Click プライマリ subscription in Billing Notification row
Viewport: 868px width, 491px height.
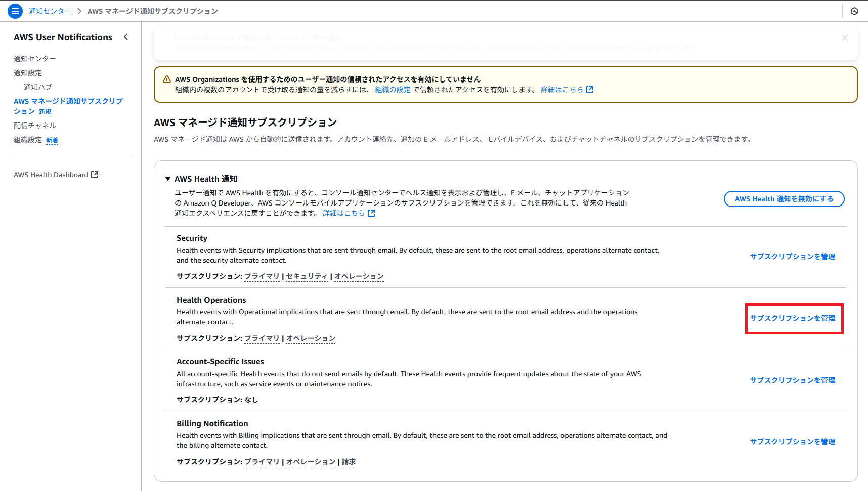click(x=262, y=462)
